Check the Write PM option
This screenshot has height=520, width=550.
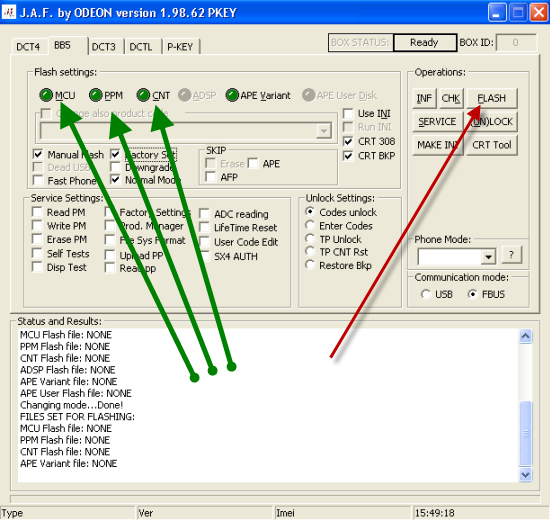click(x=37, y=225)
